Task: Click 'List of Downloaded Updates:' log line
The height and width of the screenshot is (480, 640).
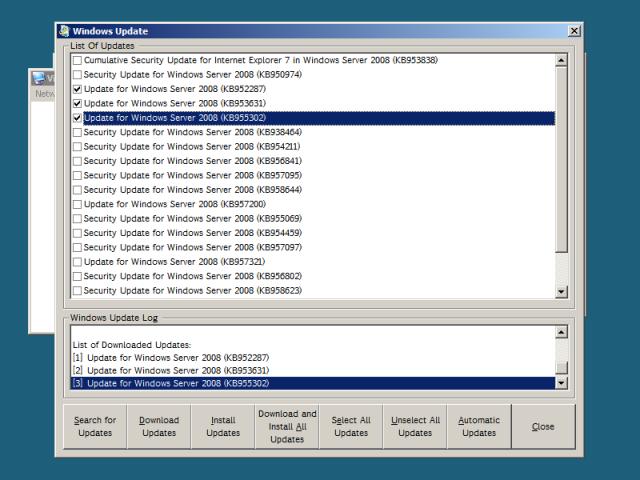Action: [132, 345]
